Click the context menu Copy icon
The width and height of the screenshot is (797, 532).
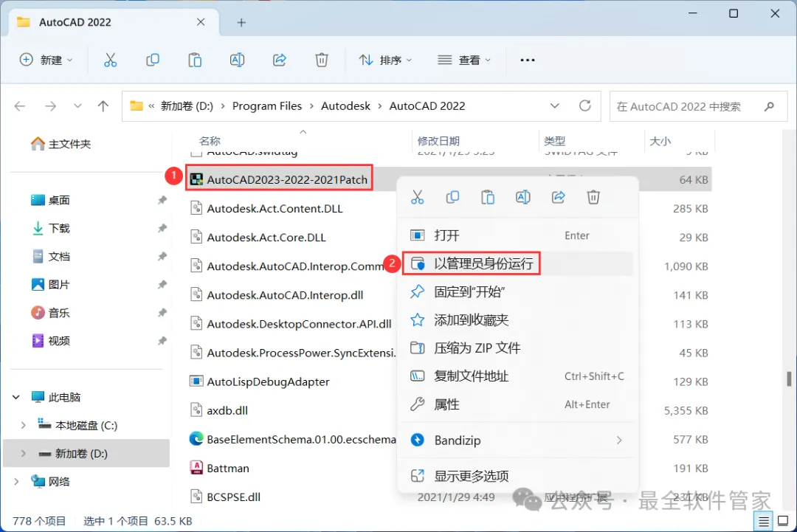(x=452, y=197)
